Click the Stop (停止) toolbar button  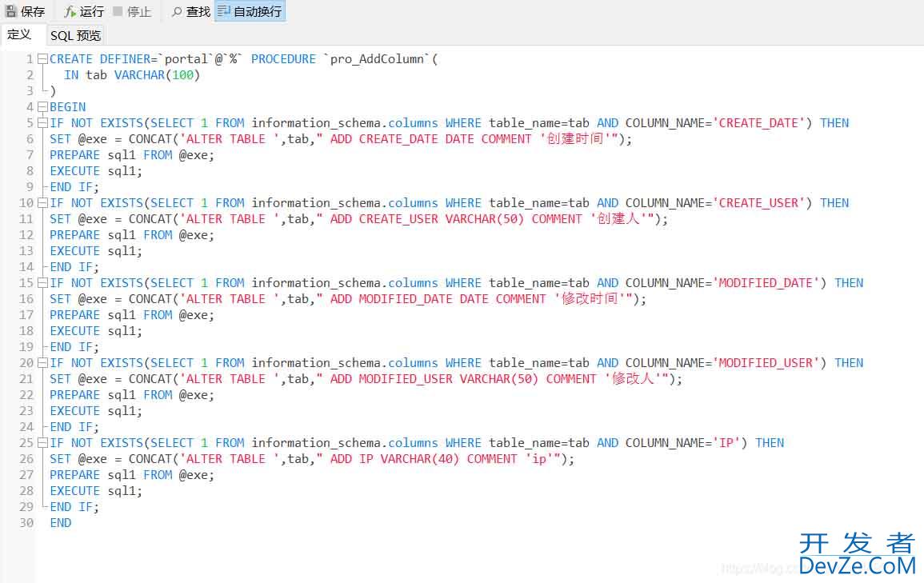tap(132, 11)
